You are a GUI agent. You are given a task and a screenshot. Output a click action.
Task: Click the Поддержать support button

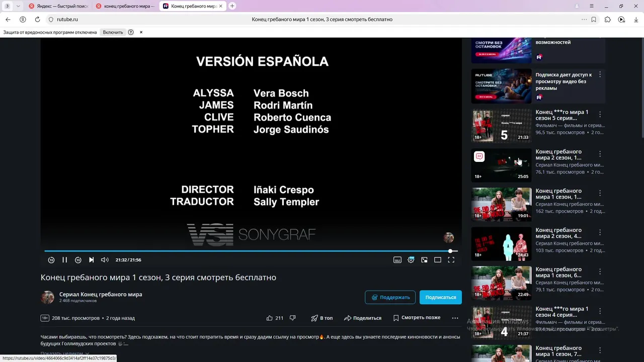390,297
